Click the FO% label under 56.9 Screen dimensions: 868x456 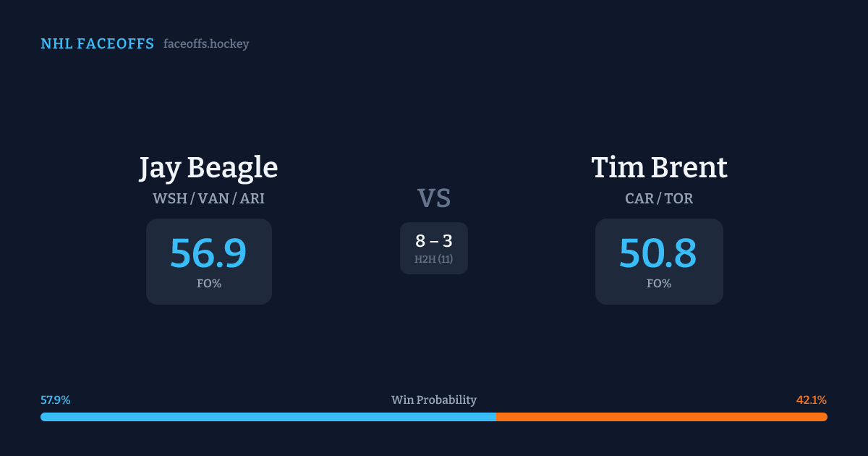click(x=209, y=284)
